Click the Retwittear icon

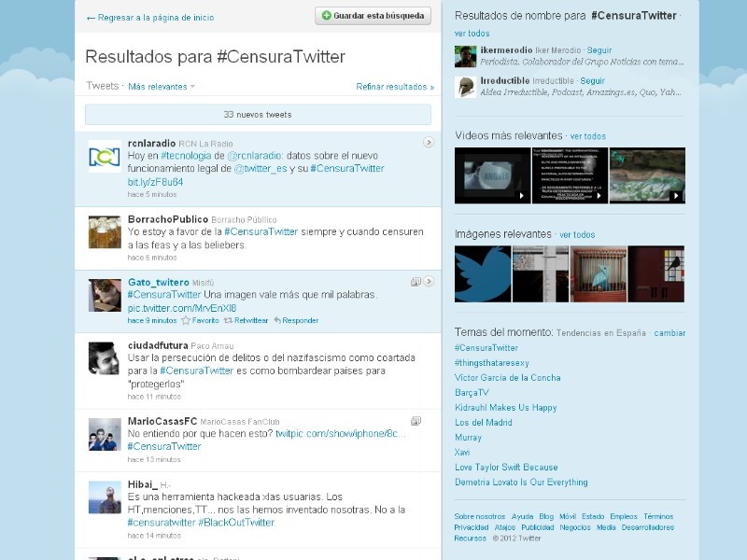tap(228, 320)
